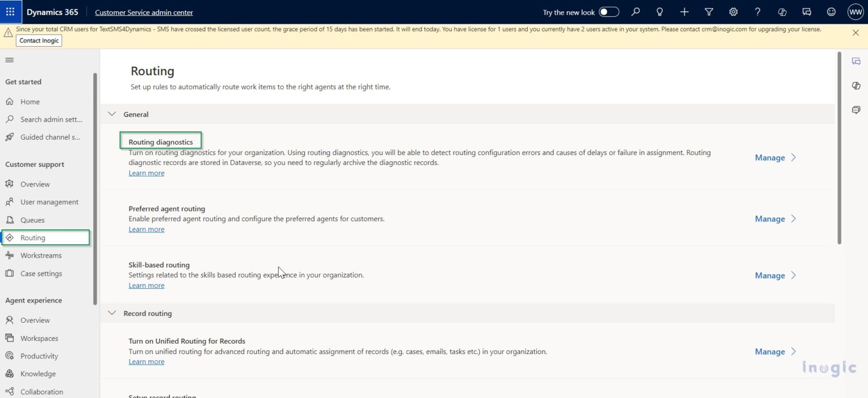Select Workstreams in the left navigation
This screenshot has width=868, height=398.
pos(41,255)
